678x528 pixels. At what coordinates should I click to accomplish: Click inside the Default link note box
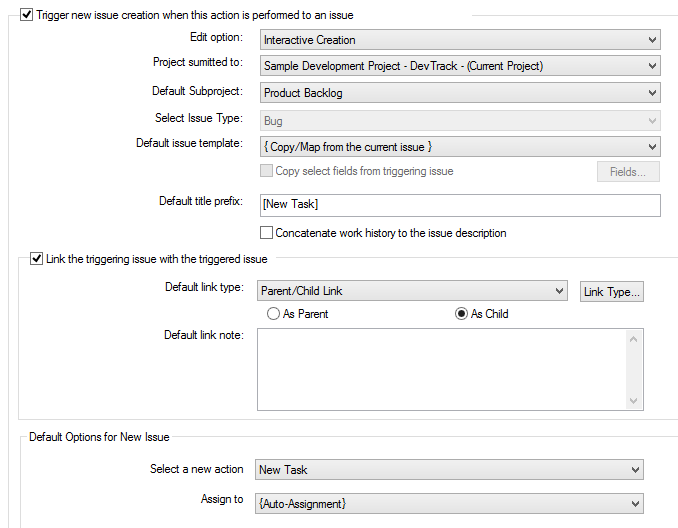coord(441,369)
